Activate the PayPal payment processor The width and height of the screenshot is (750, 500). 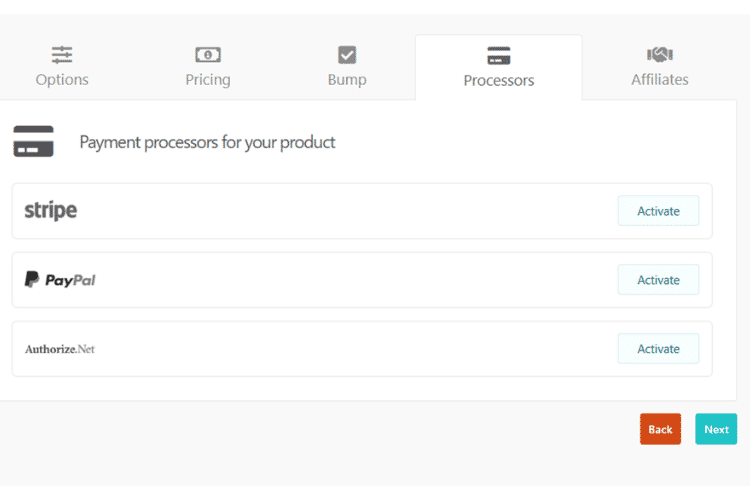click(658, 280)
